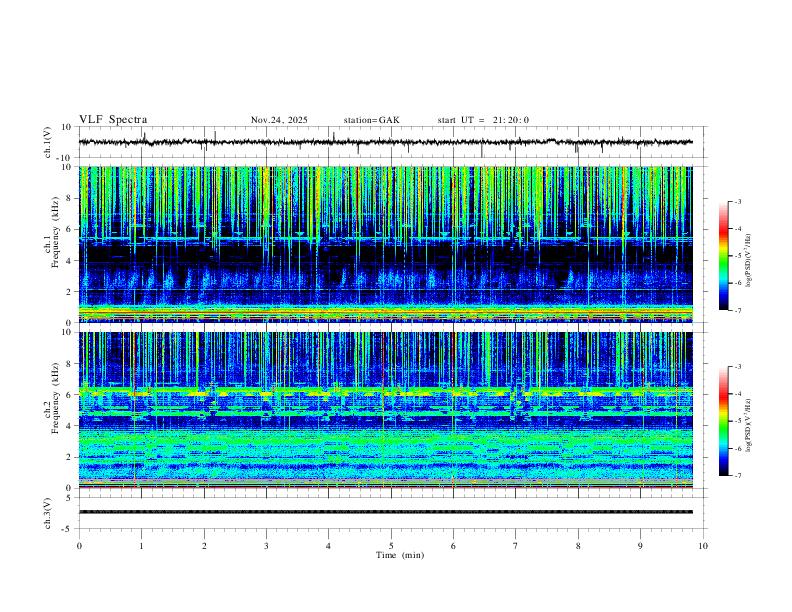This screenshot has width=792, height=612.
Task: Click the "-3" label on ch.1 color bar
Action: pyautogui.click(x=738, y=201)
